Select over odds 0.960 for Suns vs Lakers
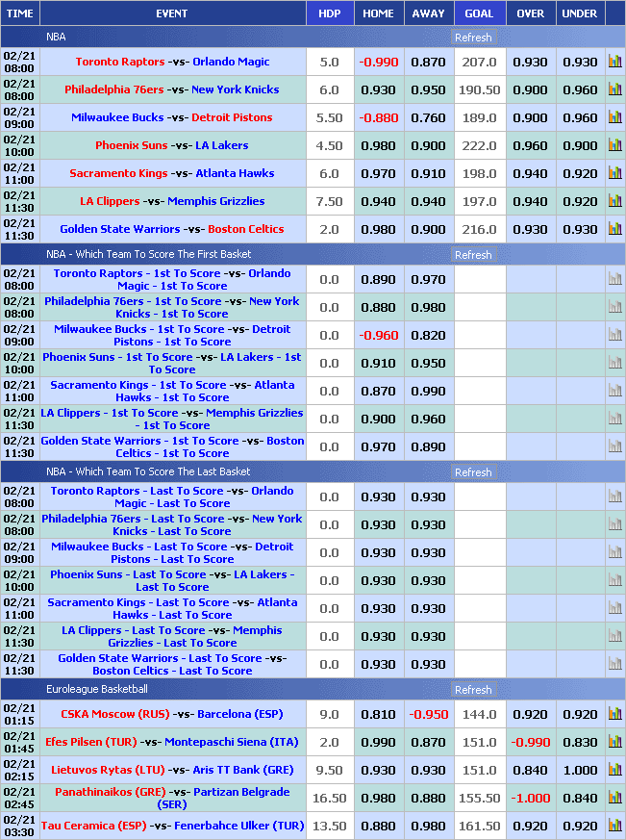This screenshot has height=840, width=626. pos(530,145)
